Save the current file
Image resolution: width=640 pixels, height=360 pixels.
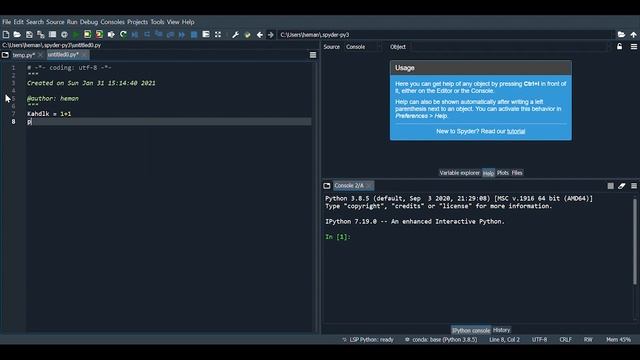click(x=29, y=35)
